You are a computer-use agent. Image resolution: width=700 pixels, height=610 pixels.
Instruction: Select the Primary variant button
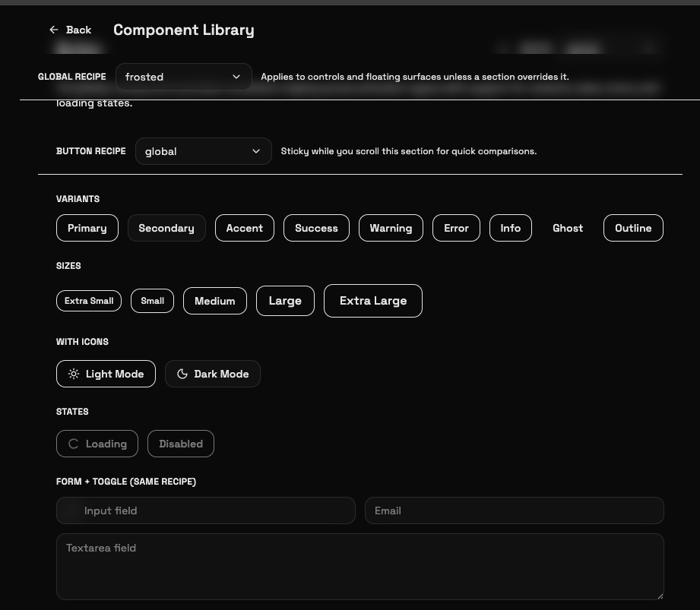point(87,228)
